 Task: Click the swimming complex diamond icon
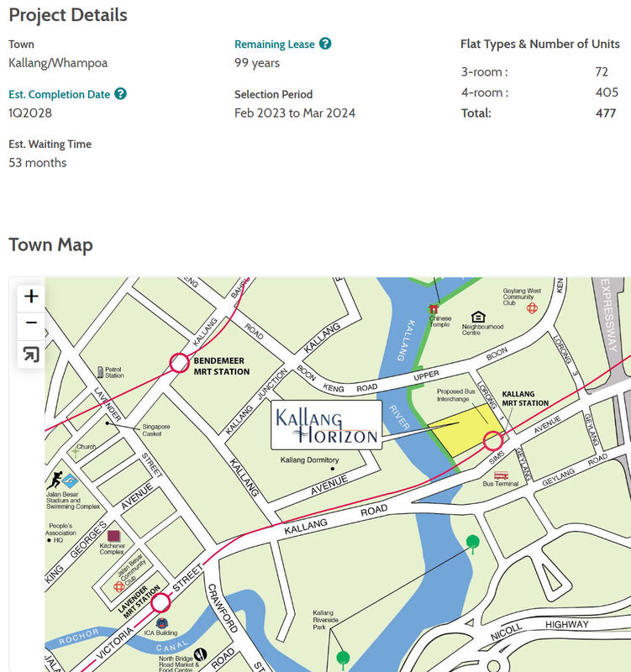71,480
